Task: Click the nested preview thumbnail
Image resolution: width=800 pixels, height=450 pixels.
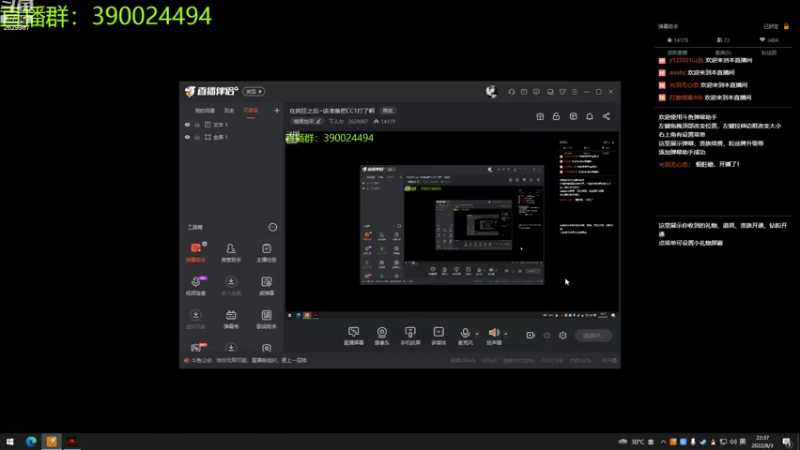Action: (x=452, y=225)
